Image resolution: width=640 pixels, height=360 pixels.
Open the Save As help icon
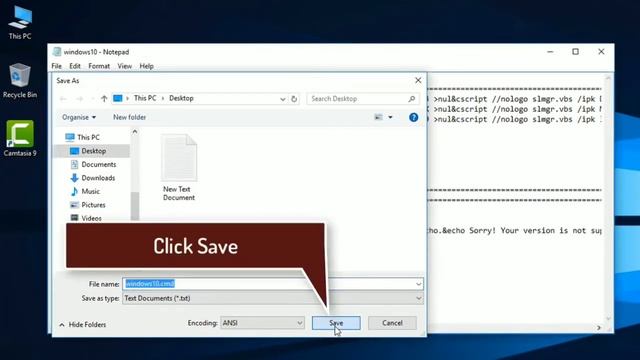[x=413, y=118]
